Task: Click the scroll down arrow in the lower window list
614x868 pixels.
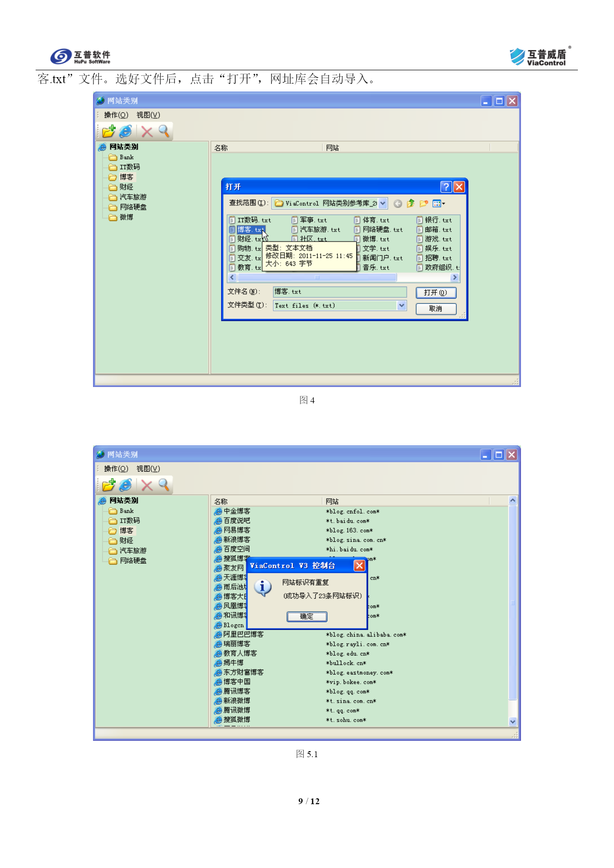Action: 513,722
